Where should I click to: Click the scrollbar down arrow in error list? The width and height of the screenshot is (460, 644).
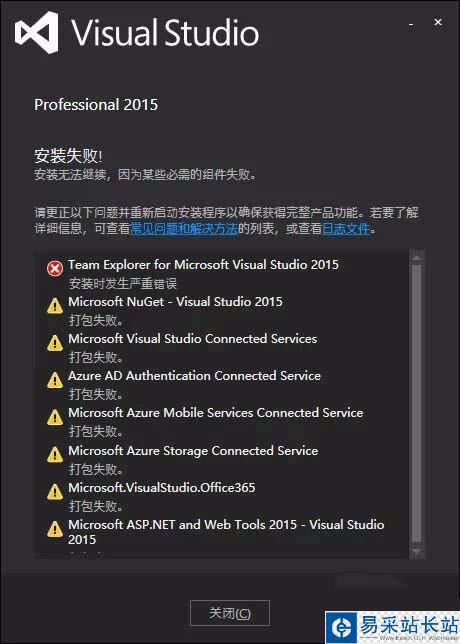[416, 552]
